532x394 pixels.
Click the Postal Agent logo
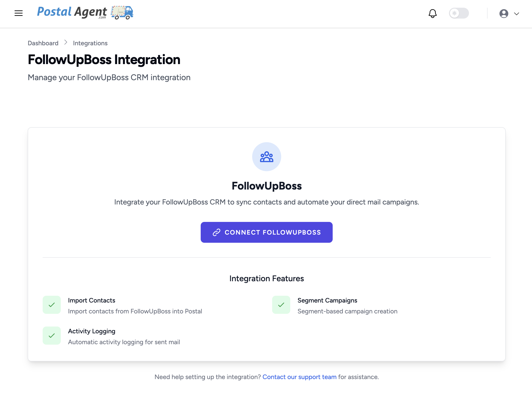(x=85, y=12)
